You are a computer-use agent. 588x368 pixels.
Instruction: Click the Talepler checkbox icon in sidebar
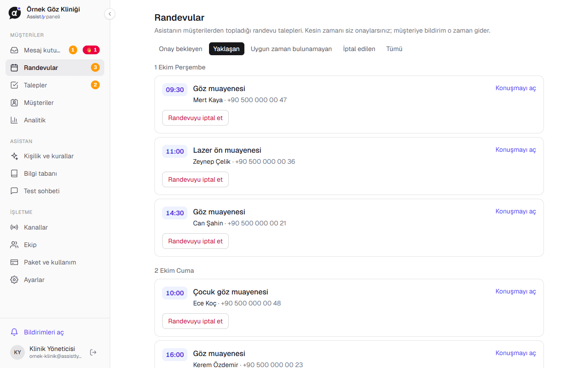pyautogui.click(x=15, y=85)
